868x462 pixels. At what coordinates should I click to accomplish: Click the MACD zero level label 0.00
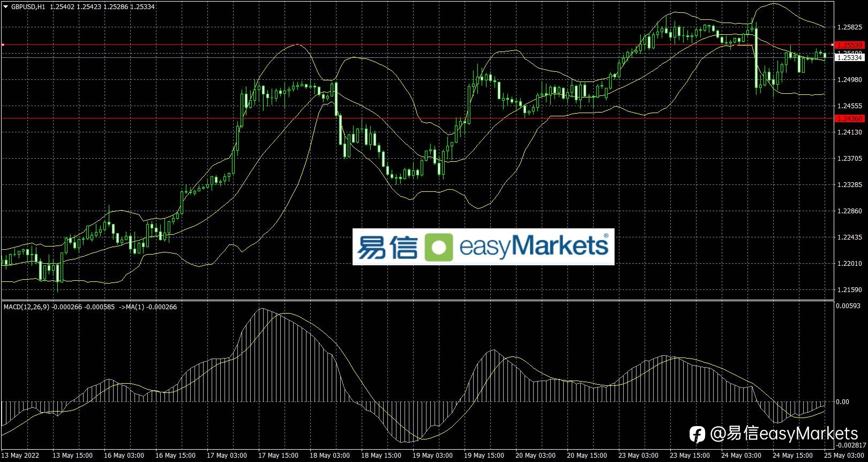pyautogui.click(x=843, y=401)
